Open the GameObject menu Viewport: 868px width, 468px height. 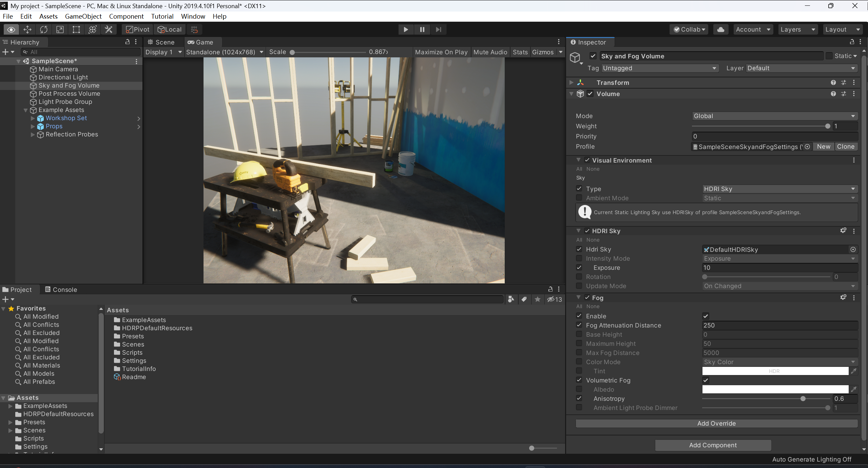[x=83, y=16]
